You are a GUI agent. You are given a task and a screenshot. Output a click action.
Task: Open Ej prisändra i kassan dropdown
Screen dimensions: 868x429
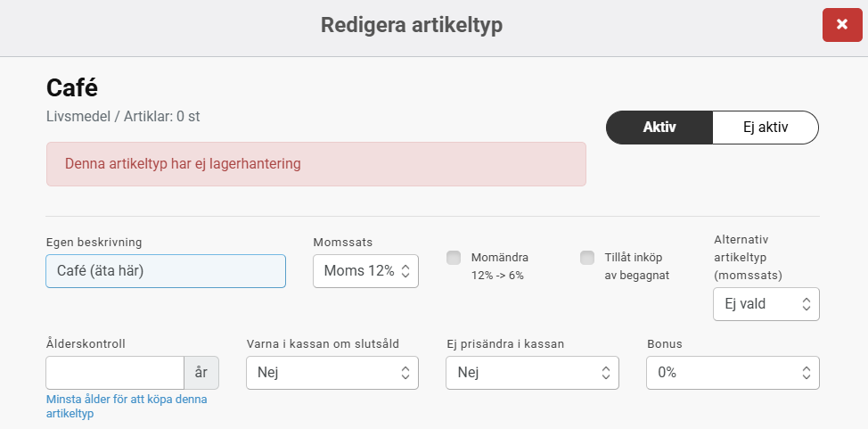532,373
